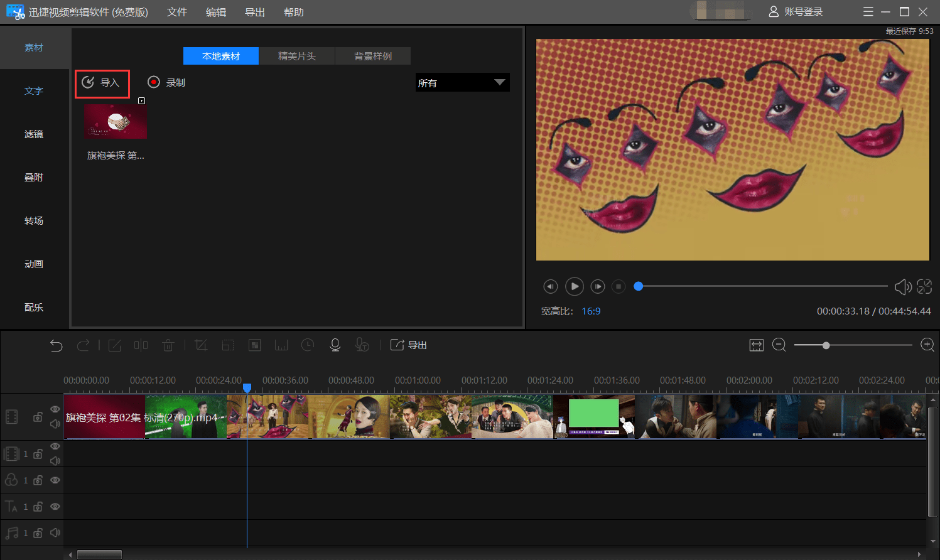This screenshot has height=560, width=940.
Task: Switch to the 本地素材 tab
Action: [x=221, y=56]
